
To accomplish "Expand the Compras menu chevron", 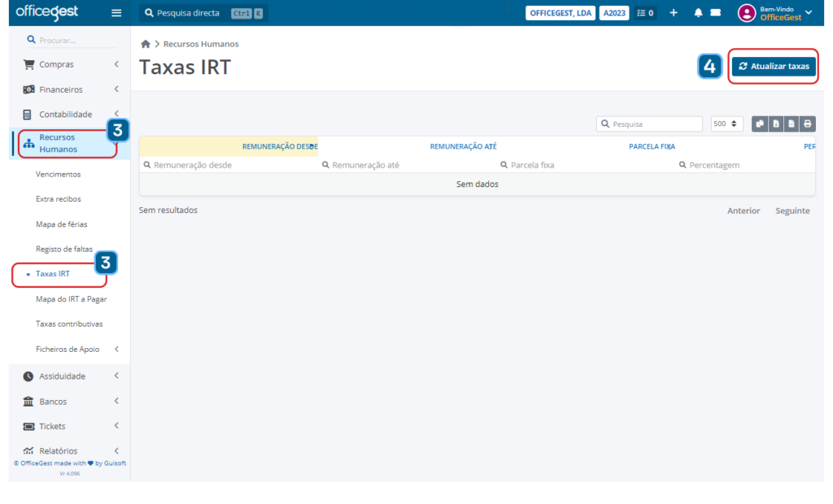I will [x=116, y=64].
